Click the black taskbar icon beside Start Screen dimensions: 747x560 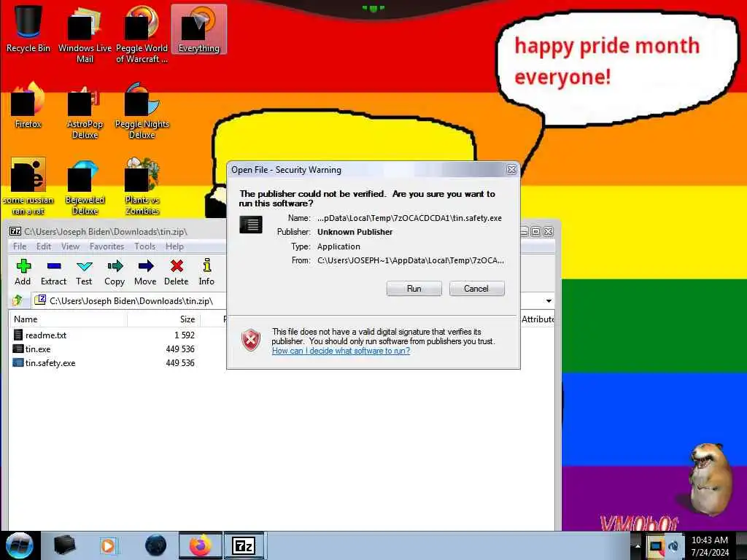(64, 545)
